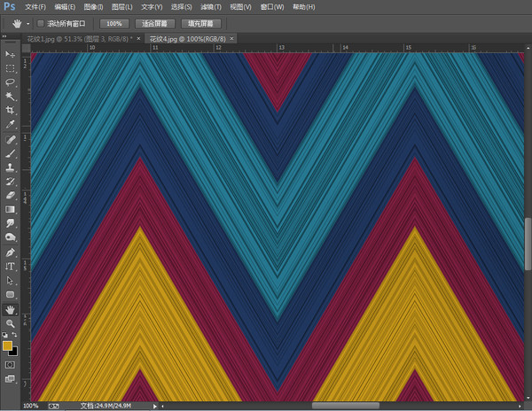Select the Healing Brush tool
Image resolution: width=532 pixels, height=411 pixels.
pos(10,140)
